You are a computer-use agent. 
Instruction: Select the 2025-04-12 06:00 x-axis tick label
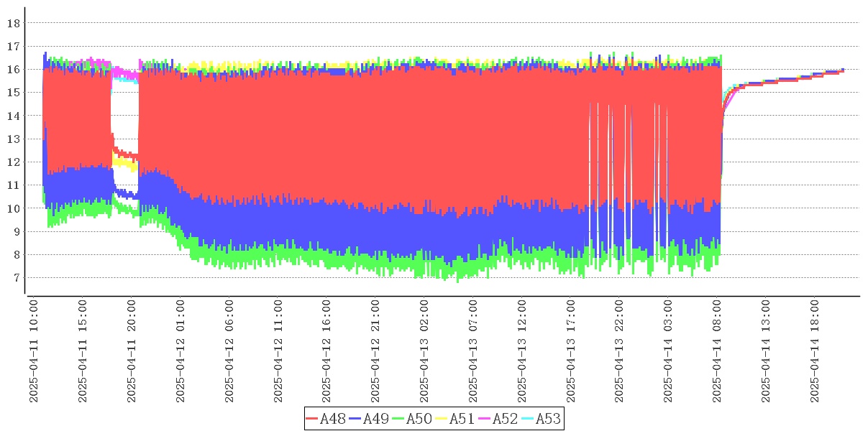click(229, 352)
